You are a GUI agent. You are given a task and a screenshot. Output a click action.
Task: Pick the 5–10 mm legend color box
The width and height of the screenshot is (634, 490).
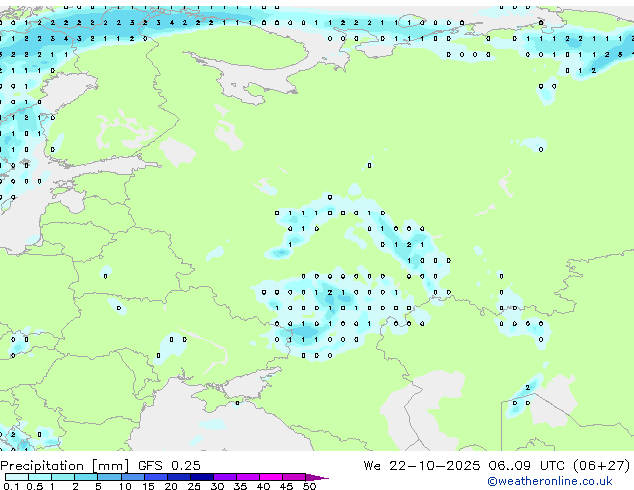click(109, 477)
